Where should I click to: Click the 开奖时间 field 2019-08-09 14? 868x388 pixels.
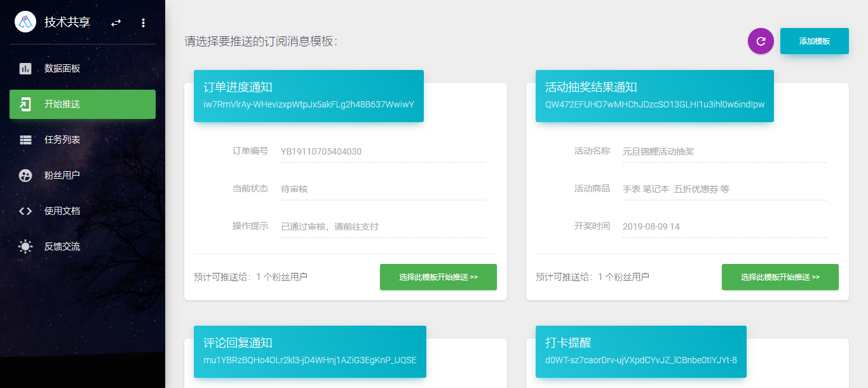coord(725,226)
